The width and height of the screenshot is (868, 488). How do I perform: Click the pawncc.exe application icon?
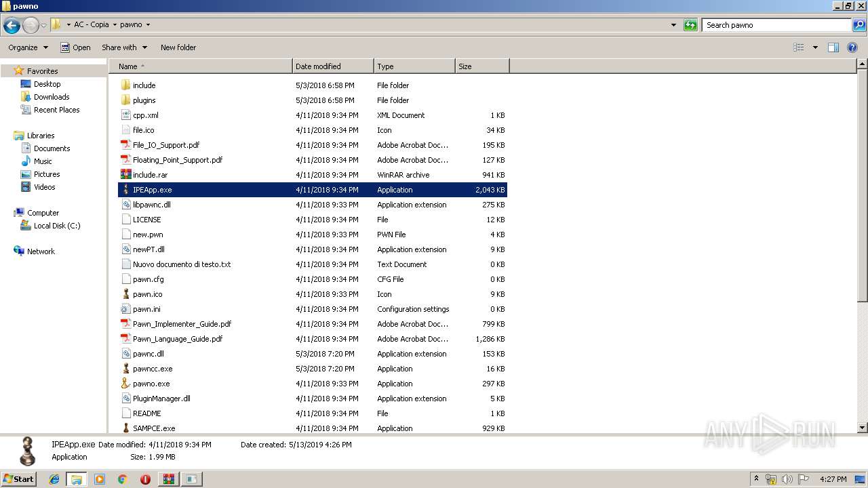125,369
